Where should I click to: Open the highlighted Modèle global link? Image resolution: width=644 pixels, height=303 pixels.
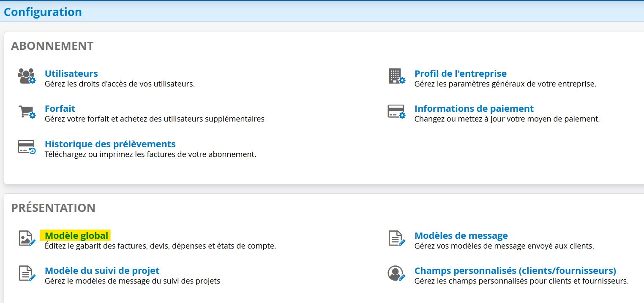click(76, 235)
